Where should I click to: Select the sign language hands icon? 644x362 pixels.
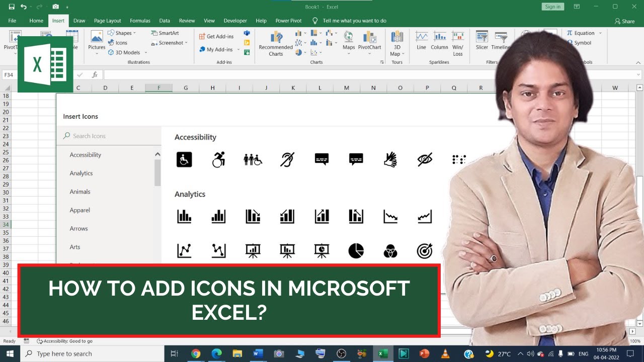[390, 159]
